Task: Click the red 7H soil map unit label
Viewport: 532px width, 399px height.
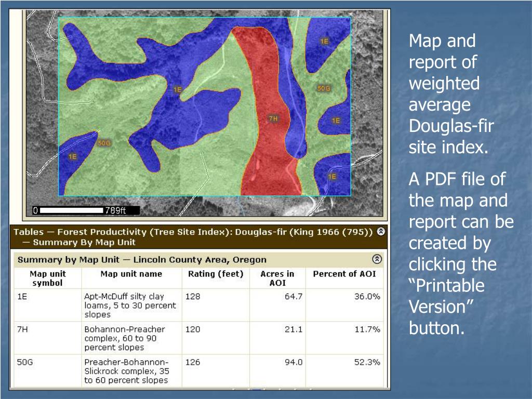Action: coord(273,119)
